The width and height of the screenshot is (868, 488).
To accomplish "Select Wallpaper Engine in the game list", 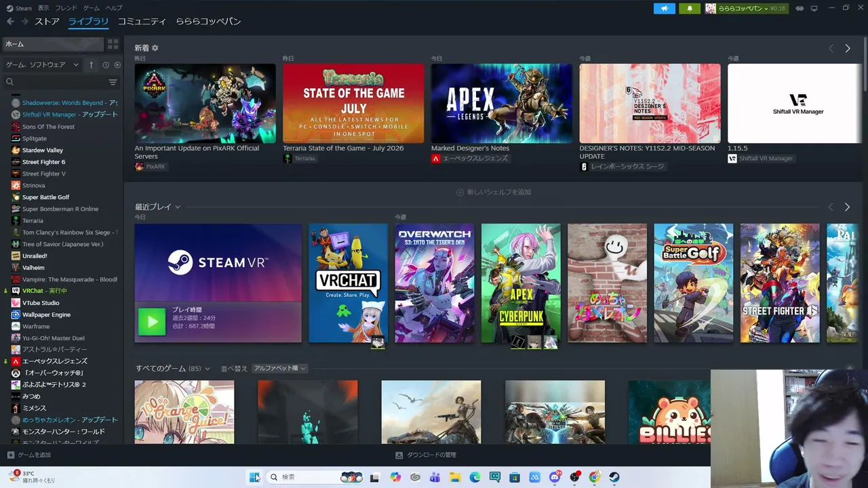I will click(x=46, y=314).
